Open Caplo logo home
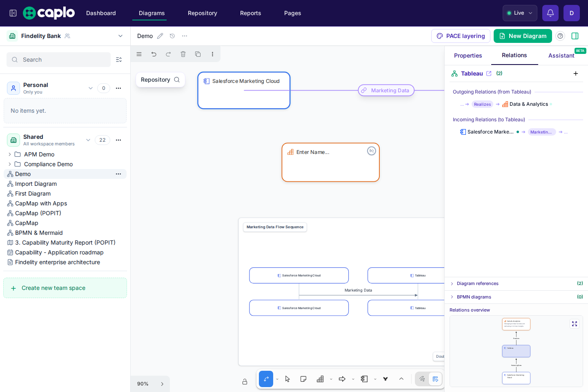The height and width of the screenshot is (392, 588). pyautogui.click(x=49, y=13)
